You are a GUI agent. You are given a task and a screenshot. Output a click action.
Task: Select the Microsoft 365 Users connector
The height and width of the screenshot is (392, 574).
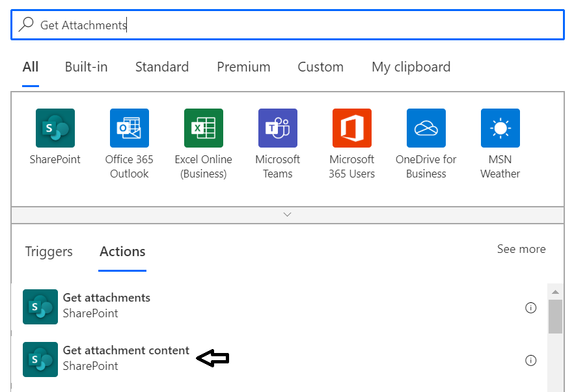pos(351,127)
